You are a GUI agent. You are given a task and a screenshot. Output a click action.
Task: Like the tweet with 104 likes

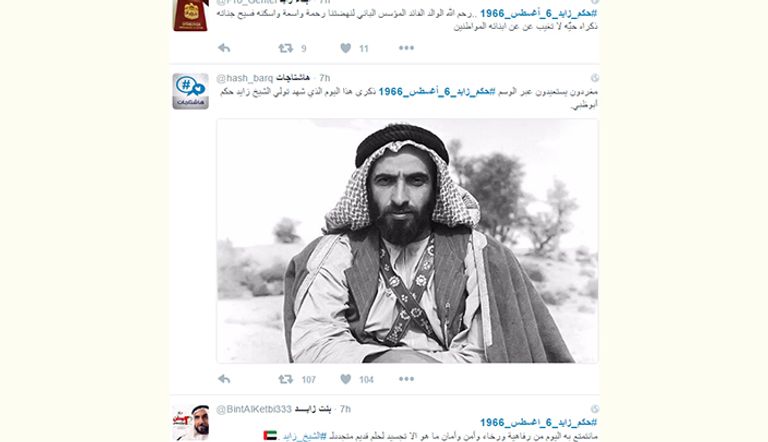(x=345, y=379)
